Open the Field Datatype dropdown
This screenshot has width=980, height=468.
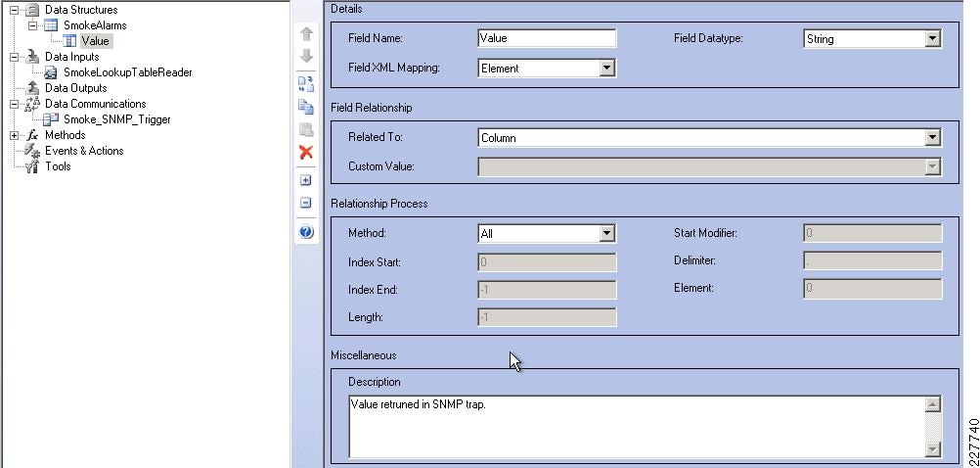(x=932, y=39)
